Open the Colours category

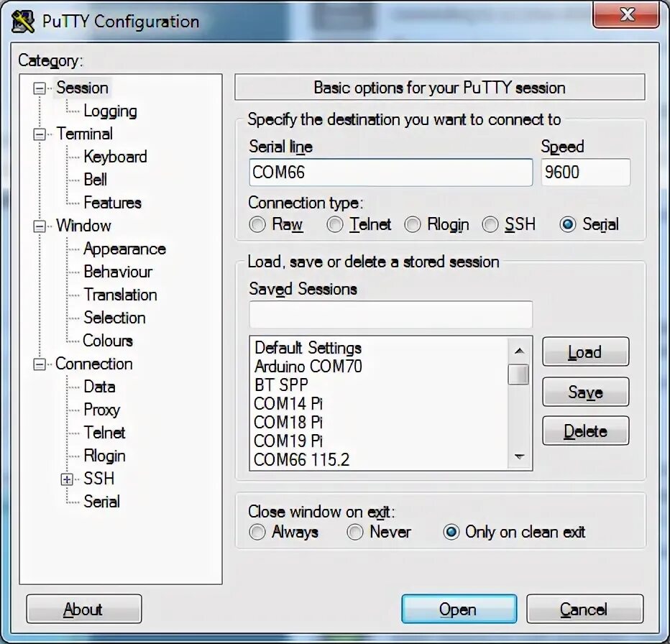tap(108, 341)
